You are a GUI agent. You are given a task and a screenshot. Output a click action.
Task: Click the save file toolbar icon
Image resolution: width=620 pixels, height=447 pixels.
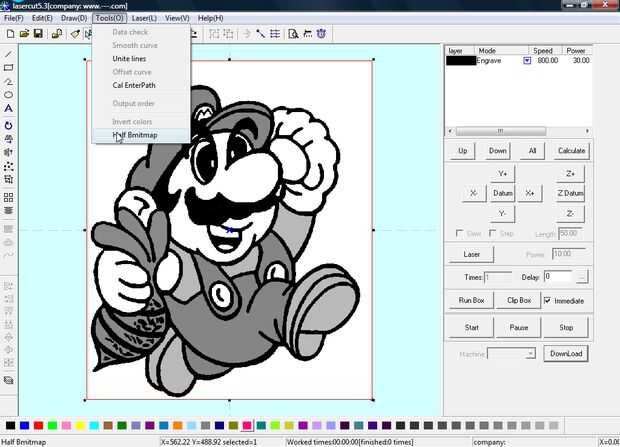click(x=38, y=33)
